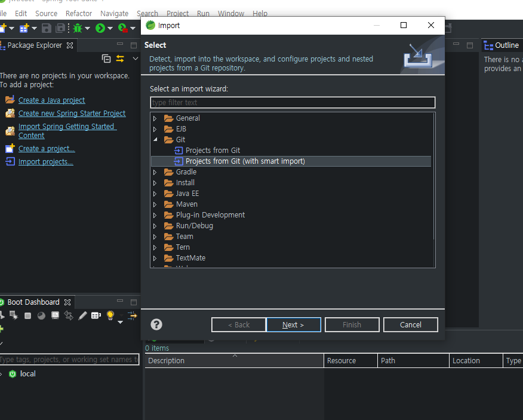Click Import projects... link
The width and height of the screenshot is (523, 420).
click(46, 162)
